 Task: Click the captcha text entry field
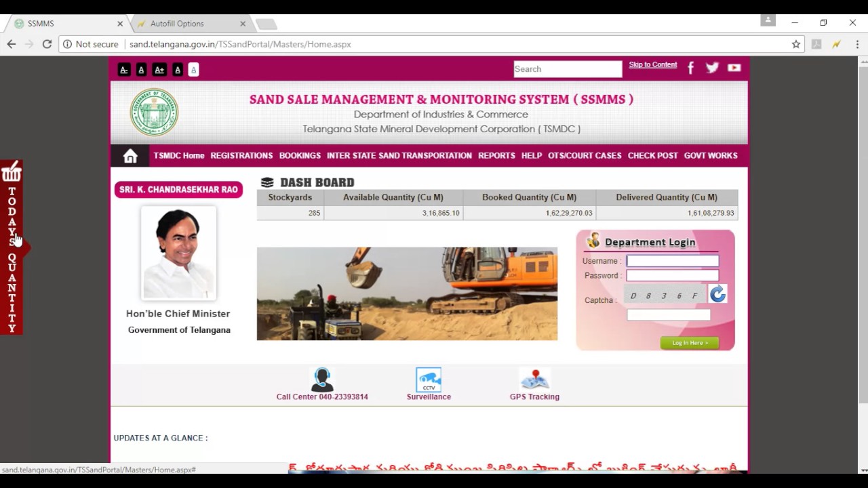click(x=669, y=315)
